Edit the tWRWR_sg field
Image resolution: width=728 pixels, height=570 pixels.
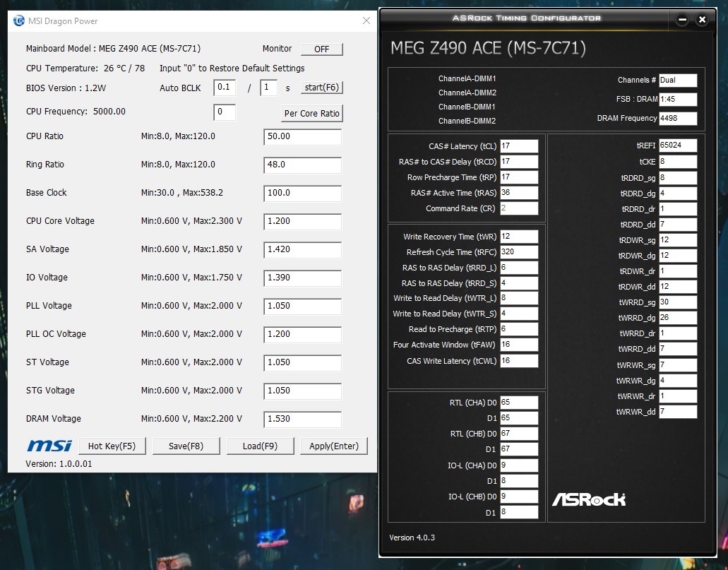coord(678,365)
